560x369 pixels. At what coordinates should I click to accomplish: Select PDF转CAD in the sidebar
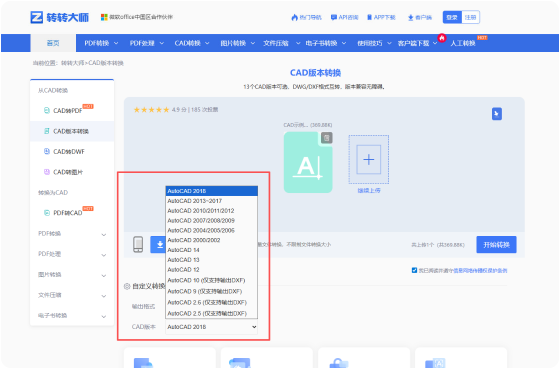[x=72, y=213]
